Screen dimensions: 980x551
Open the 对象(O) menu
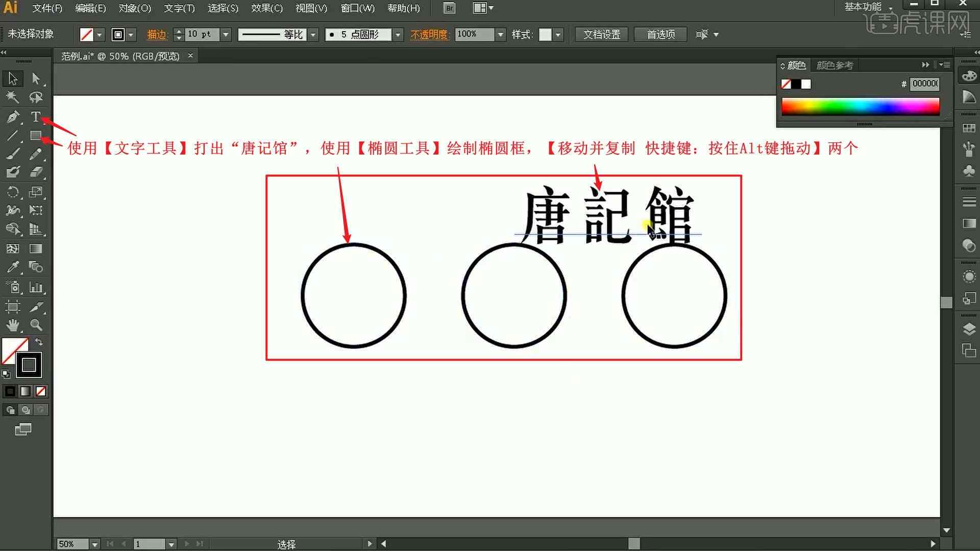pos(135,8)
